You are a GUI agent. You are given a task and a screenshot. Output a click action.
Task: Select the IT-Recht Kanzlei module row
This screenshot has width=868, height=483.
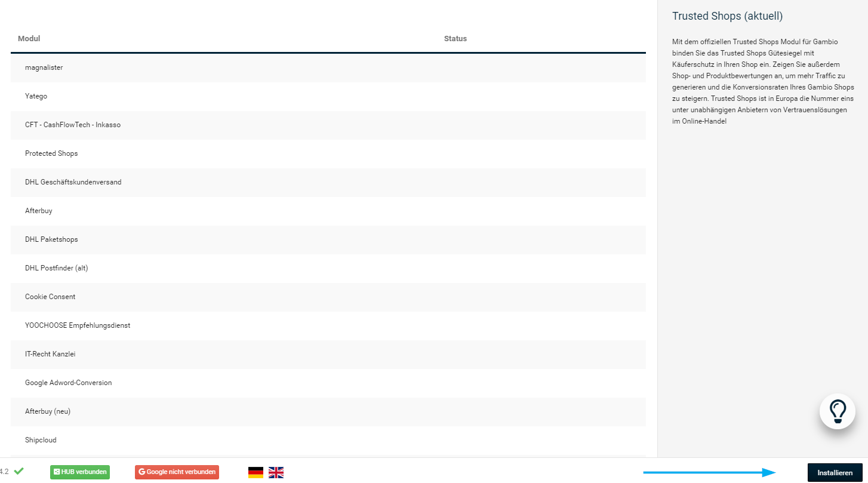[328, 355]
